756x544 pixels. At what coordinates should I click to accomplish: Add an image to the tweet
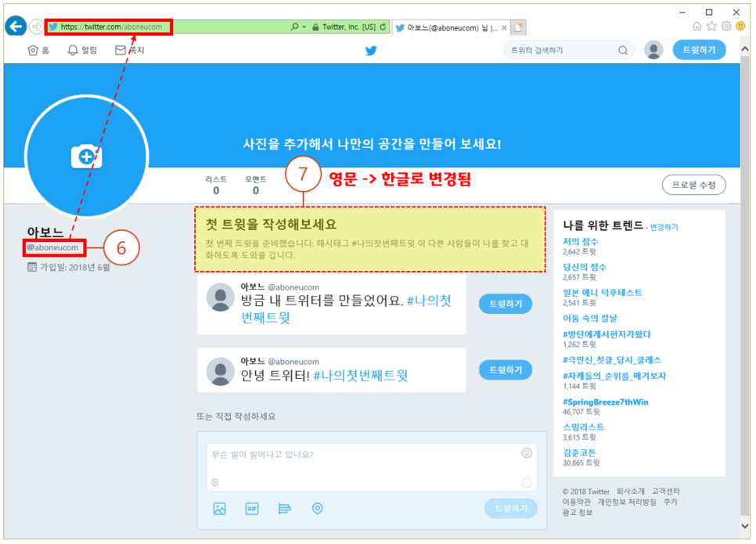pyautogui.click(x=219, y=509)
